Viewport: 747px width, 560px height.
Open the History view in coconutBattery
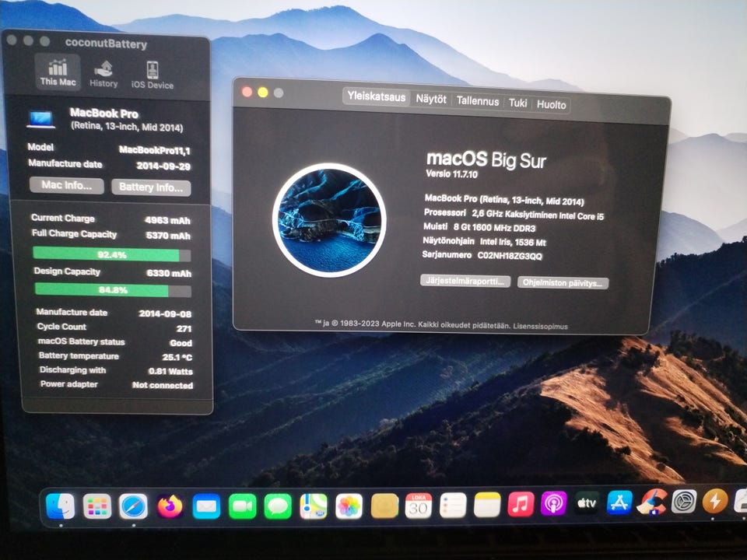pyautogui.click(x=103, y=74)
